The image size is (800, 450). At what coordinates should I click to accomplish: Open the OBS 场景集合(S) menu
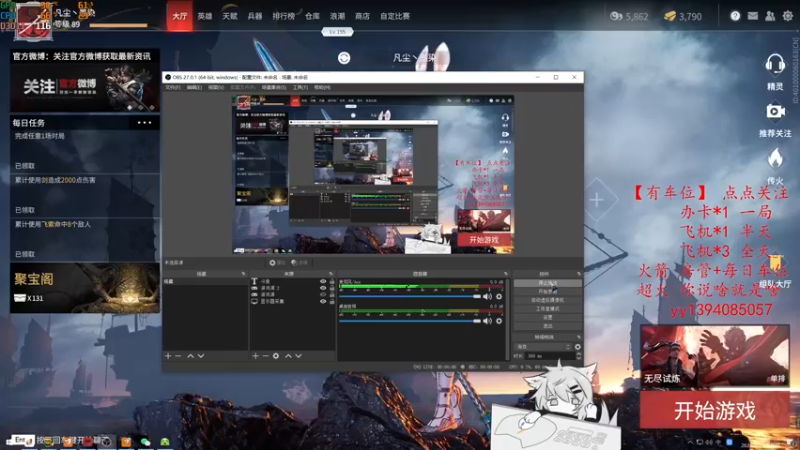pyautogui.click(x=274, y=88)
